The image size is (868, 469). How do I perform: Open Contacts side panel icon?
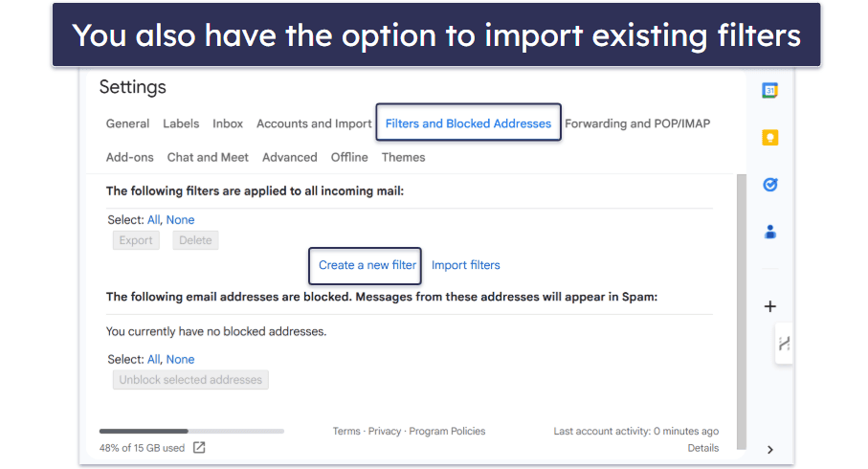click(770, 232)
